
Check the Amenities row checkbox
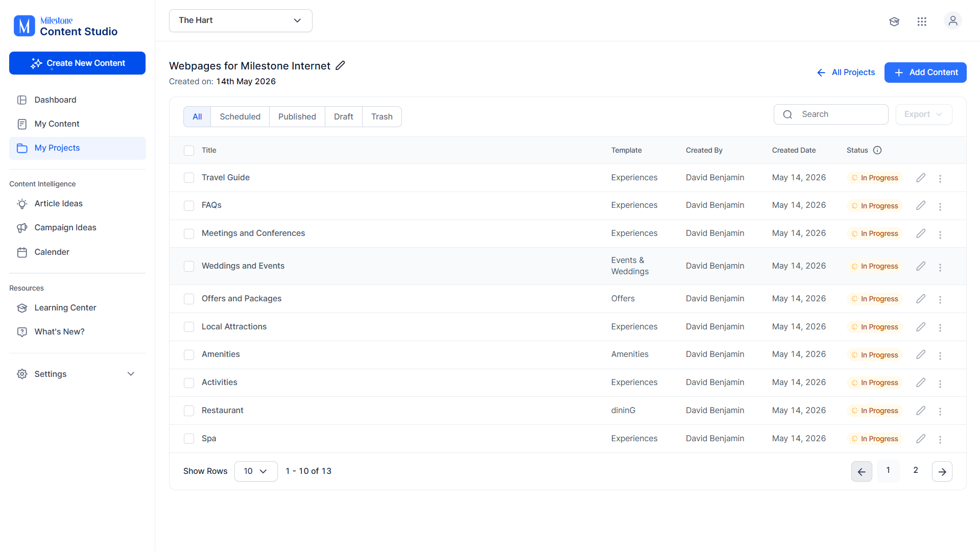[x=189, y=354]
